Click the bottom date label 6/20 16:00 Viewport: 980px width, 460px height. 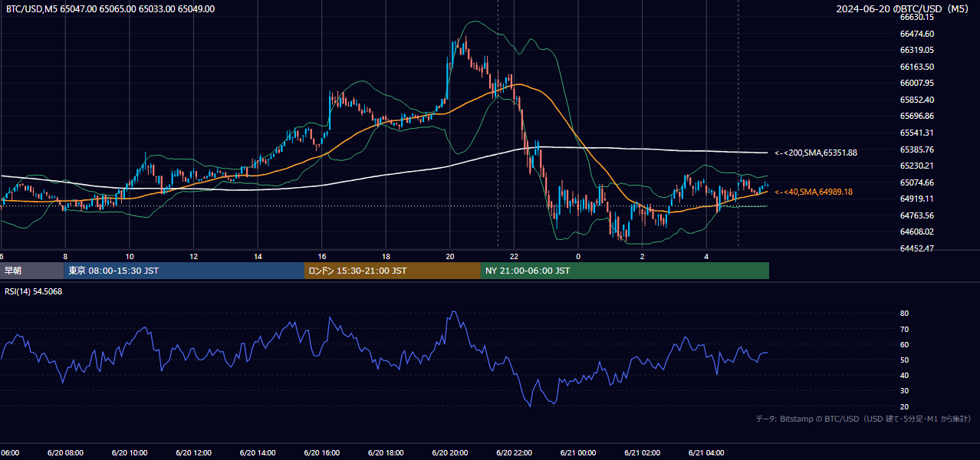pyautogui.click(x=322, y=453)
